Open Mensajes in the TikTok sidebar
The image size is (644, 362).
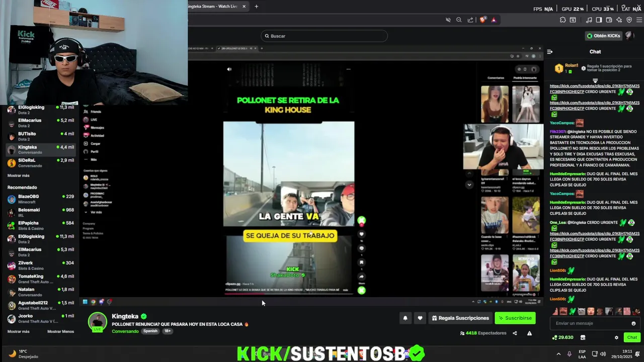(94, 128)
